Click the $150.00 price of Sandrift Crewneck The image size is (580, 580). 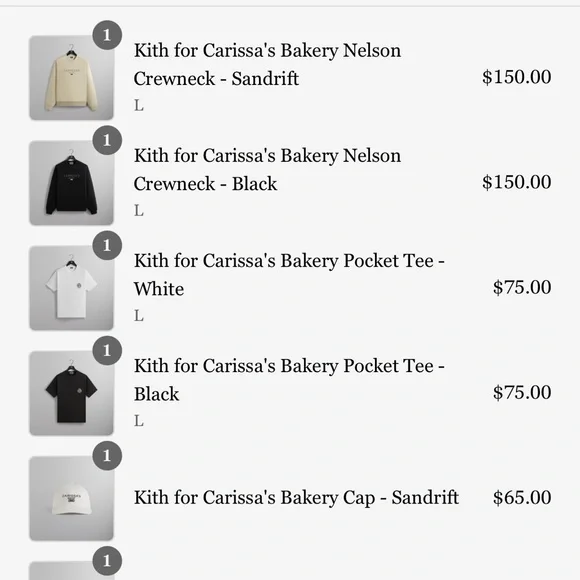pyautogui.click(x=516, y=77)
